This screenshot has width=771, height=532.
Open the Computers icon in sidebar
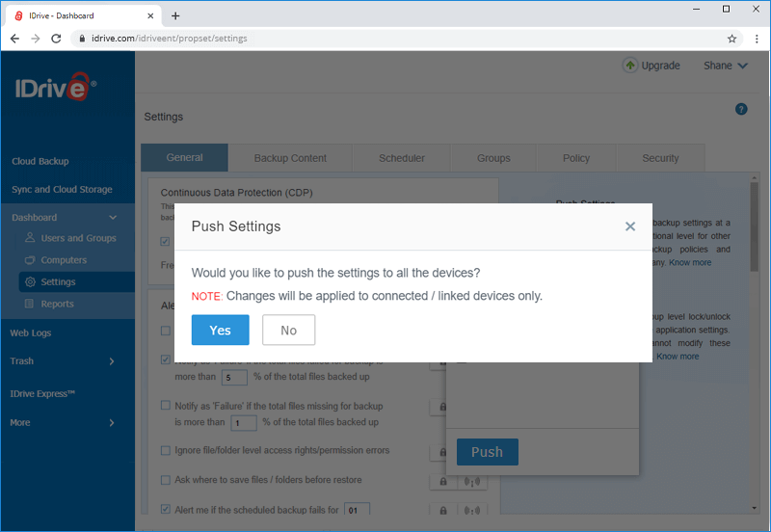(30, 260)
